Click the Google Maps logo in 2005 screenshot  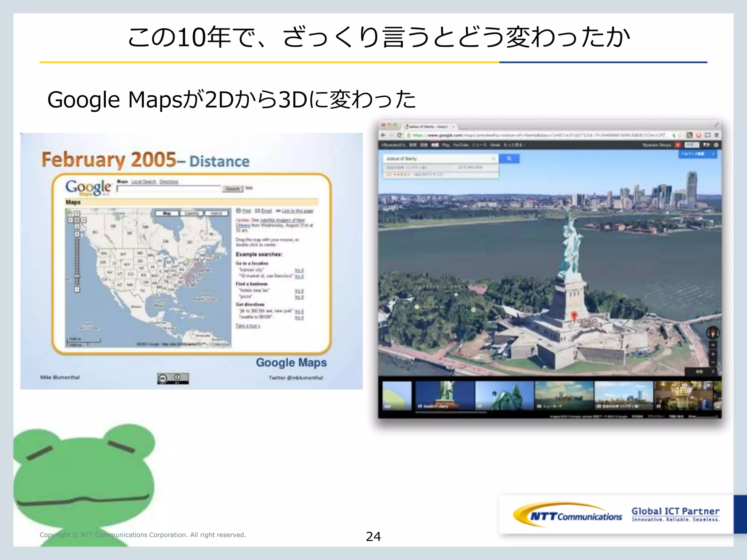(x=88, y=188)
